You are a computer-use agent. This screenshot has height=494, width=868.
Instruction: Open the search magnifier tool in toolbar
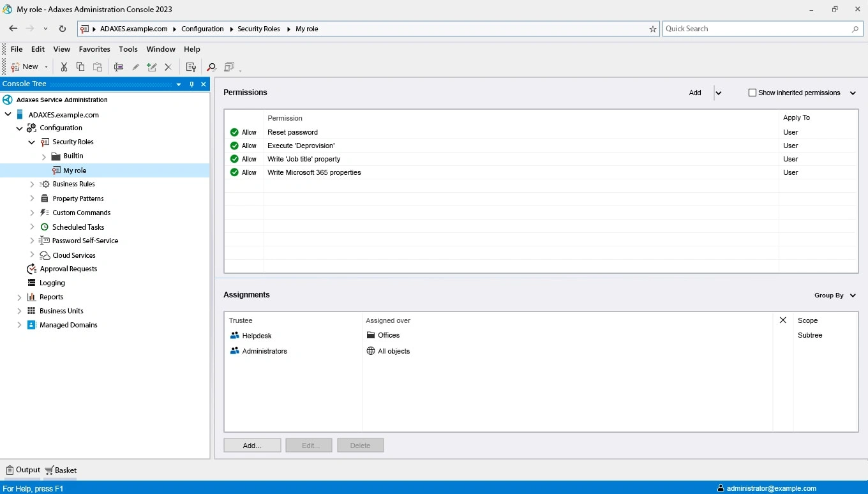coord(211,67)
